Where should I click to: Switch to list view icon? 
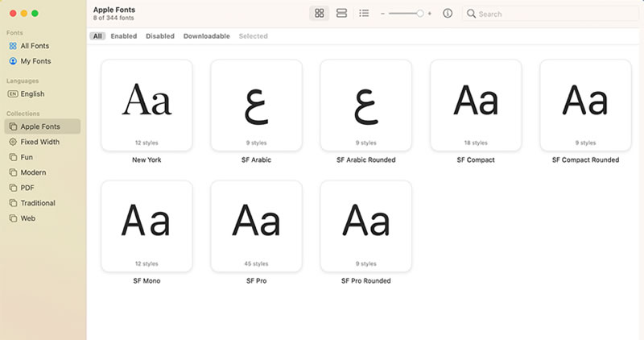[364, 13]
